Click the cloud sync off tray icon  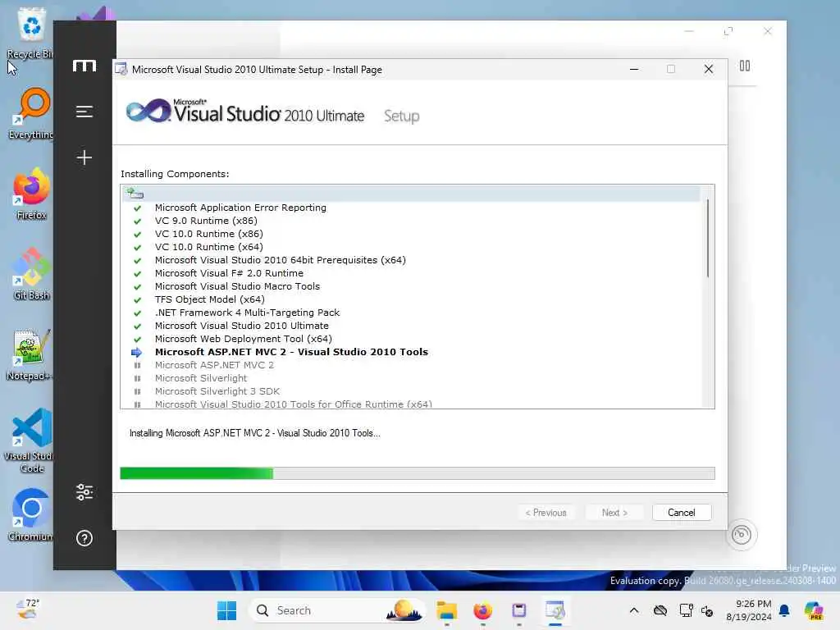pyautogui.click(x=660, y=610)
